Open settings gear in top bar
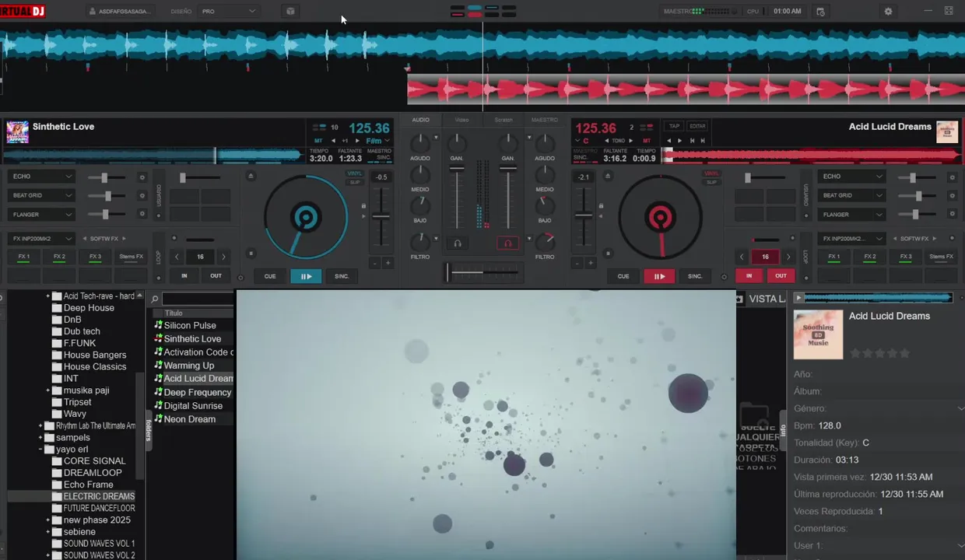The image size is (965, 560). 888,11
